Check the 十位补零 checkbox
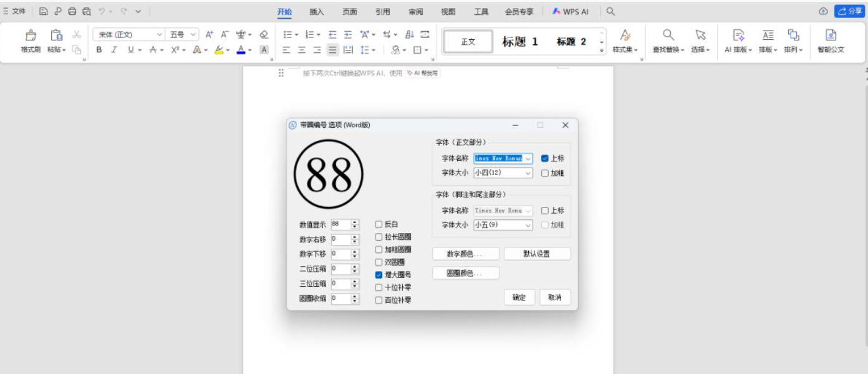868x374 pixels. 379,287
